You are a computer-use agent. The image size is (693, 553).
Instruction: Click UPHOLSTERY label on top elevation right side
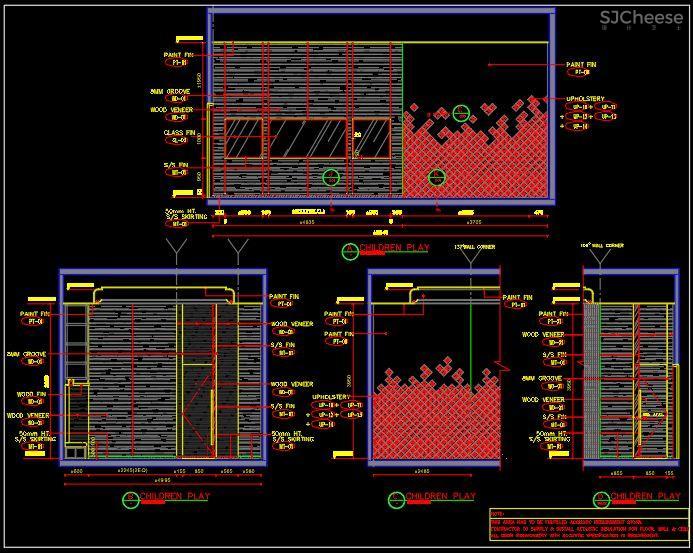[586, 100]
